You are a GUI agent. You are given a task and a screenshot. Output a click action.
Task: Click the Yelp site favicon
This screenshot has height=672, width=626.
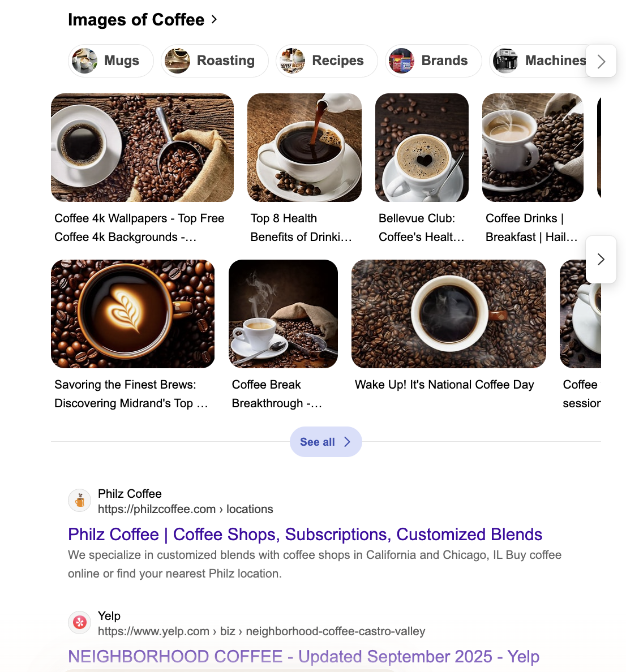(x=80, y=622)
